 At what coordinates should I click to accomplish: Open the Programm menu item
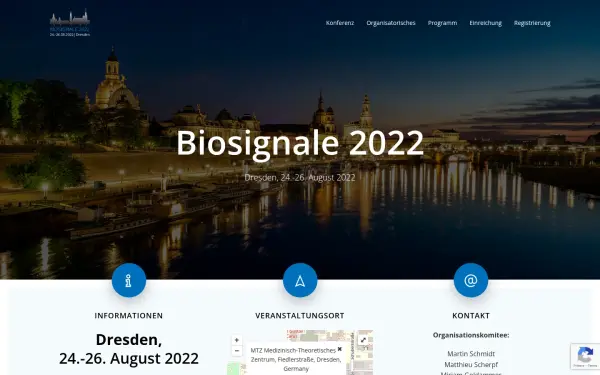442,23
